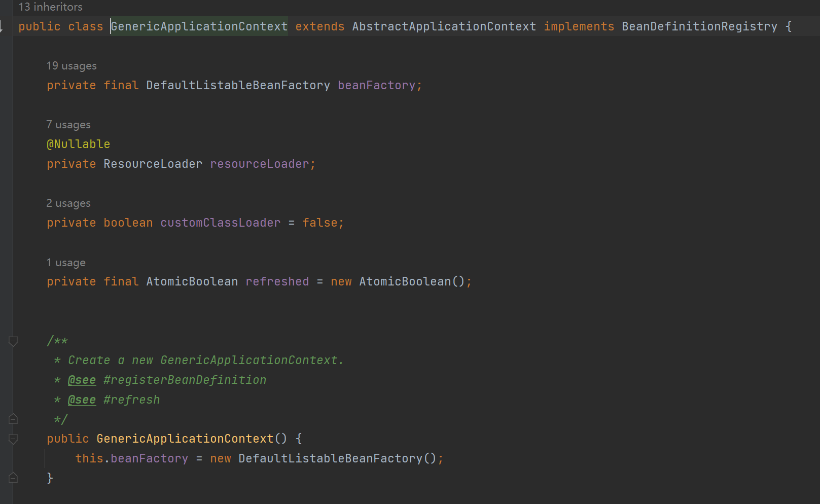
Task: Show the 19 usages of beanFactory
Action: tap(72, 66)
